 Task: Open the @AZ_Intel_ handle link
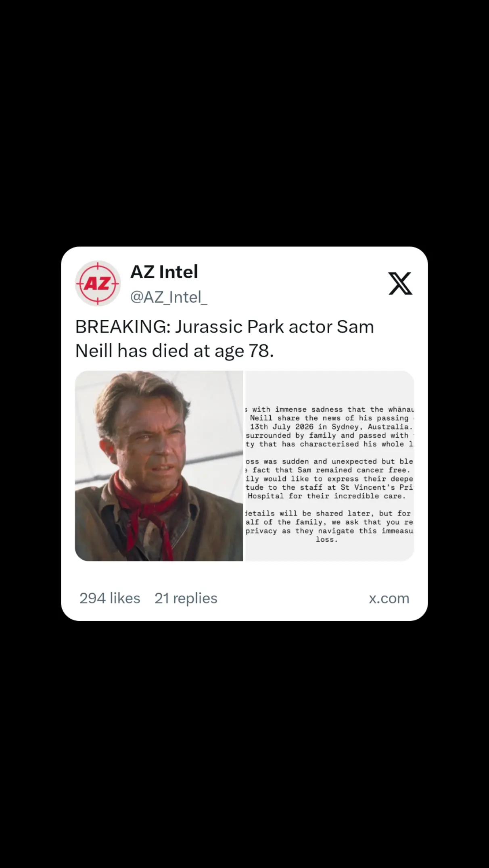(169, 297)
